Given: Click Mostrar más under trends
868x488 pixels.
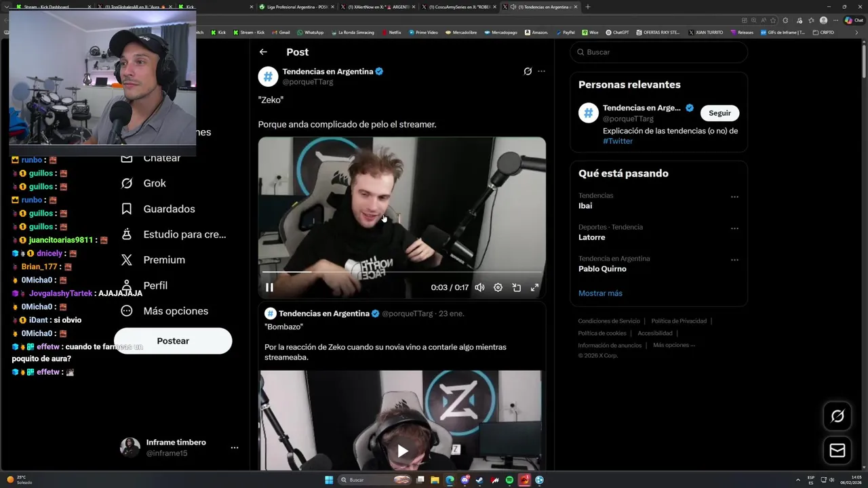Looking at the screenshot, I should pos(600,293).
